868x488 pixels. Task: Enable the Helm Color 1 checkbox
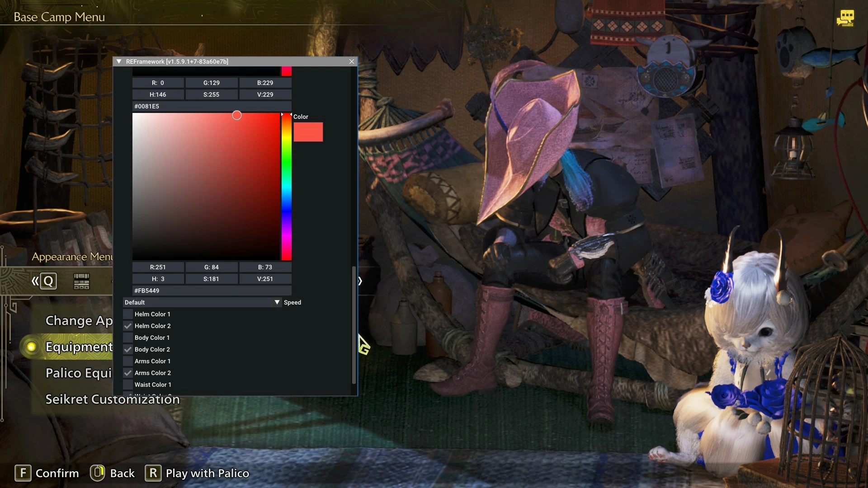click(x=128, y=314)
